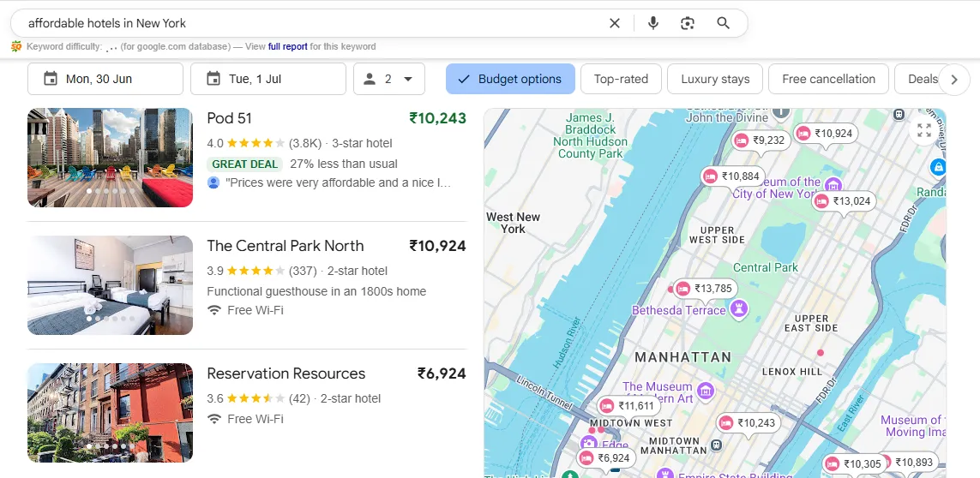Click Museum of the City of New York marker
Screen dimensions: 980x478
pos(833,185)
